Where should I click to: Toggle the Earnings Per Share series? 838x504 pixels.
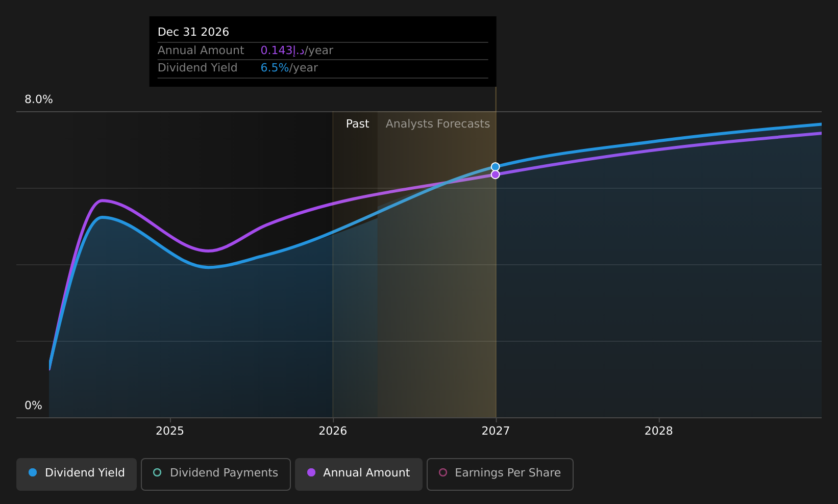pyautogui.click(x=500, y=474)
